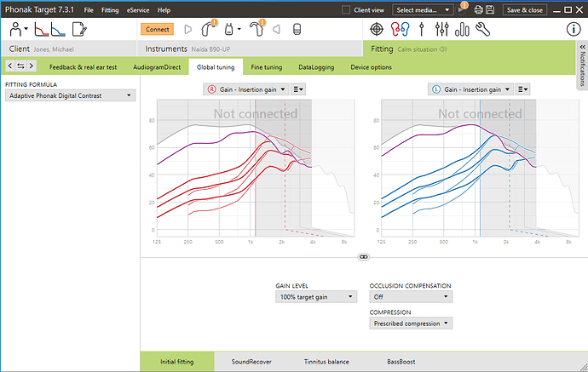Image resolution: width=588 pixels, height=372 pixels.
Task: Open the Instruments section header
Action: pos(250,49)
